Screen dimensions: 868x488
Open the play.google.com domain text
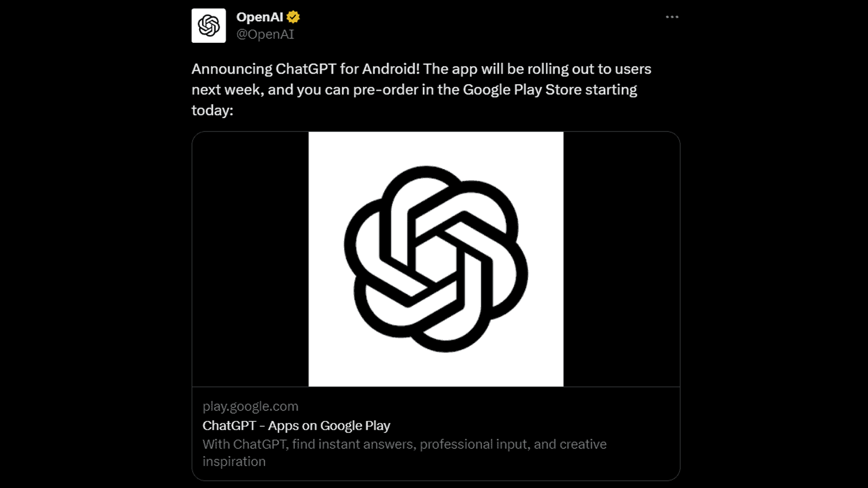pos(251,407)
